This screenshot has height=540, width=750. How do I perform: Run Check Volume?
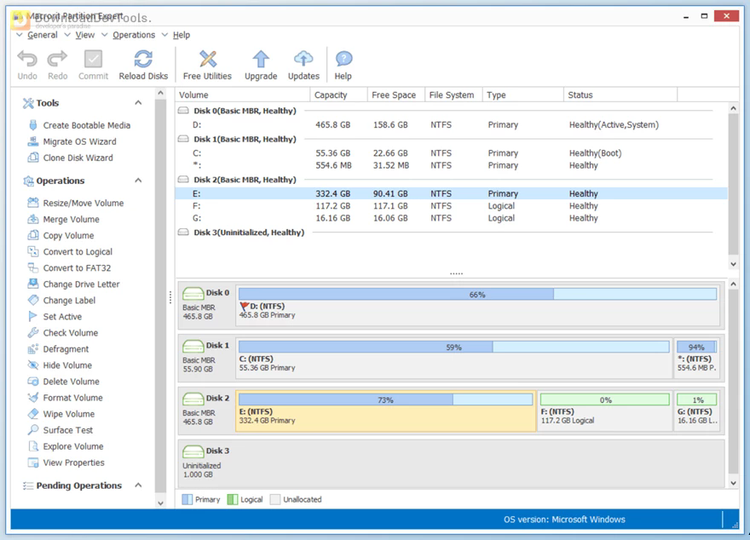click(70, 333)
